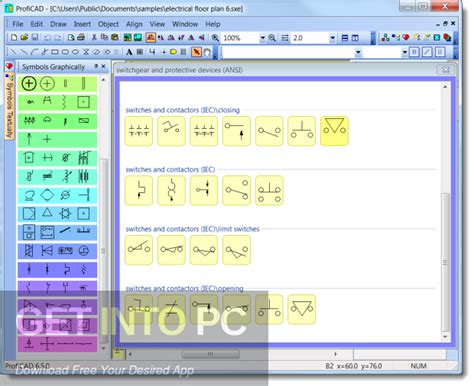Image resolution: width=474 pixels, height=386 pixels.
Task: Open the Draw menu
Action: [x=58, y=24]
